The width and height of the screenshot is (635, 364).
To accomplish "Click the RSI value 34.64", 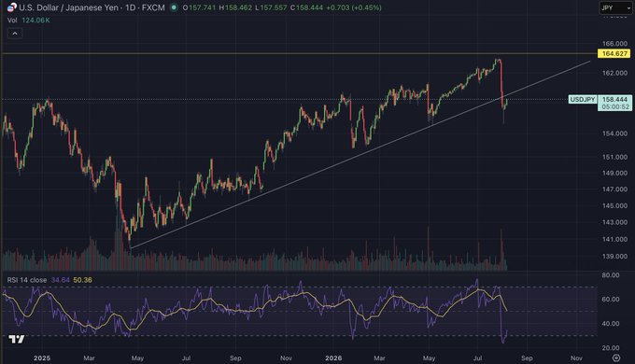I will click(60, 280).
